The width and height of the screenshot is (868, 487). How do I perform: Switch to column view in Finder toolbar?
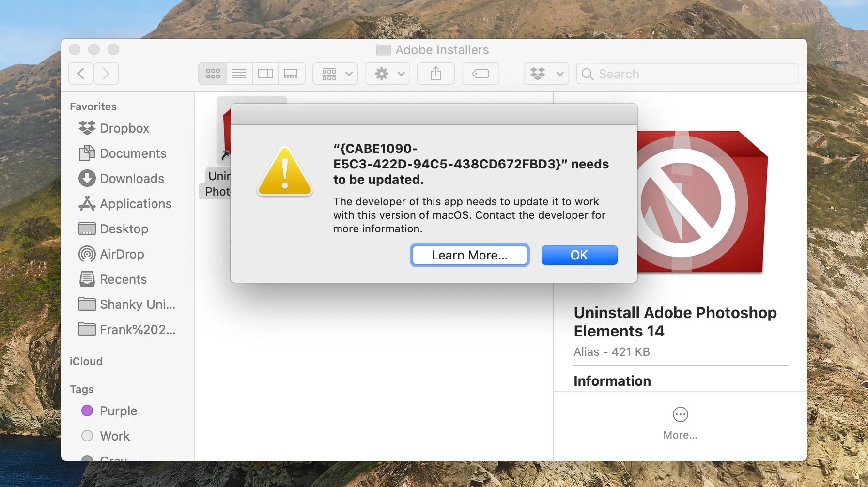(265, 74)
